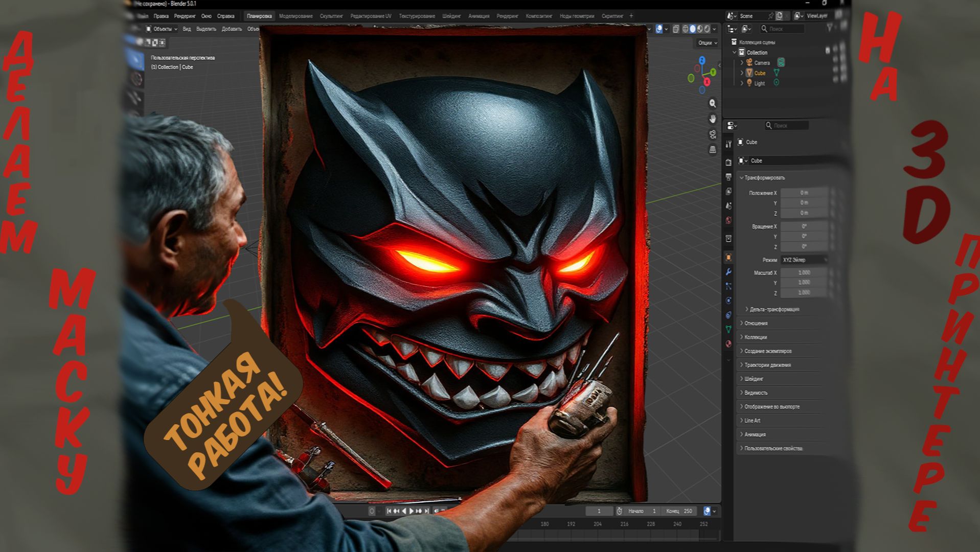Open the Object properties tab with orange square

(x=728, y=257)
